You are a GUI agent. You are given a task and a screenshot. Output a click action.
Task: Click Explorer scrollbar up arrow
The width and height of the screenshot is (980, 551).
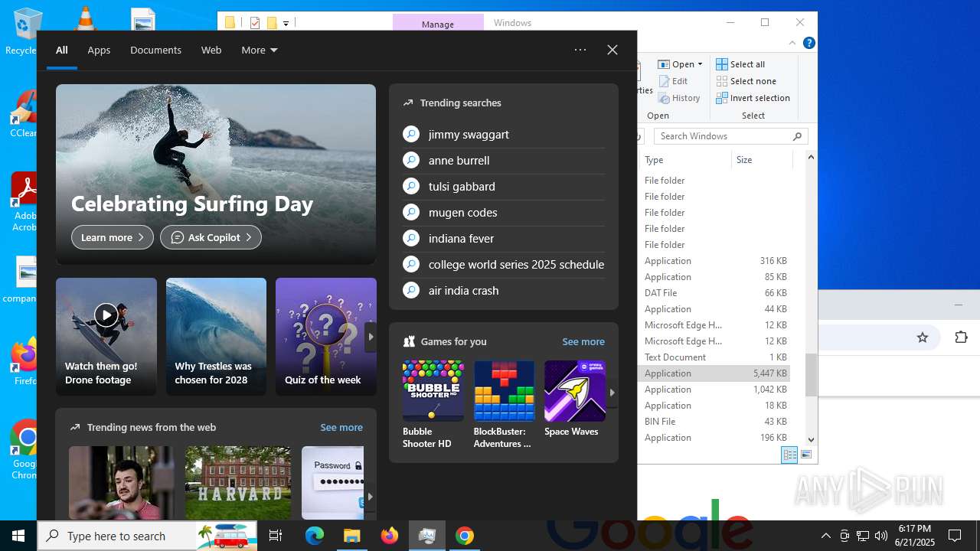tap(811, 157)
